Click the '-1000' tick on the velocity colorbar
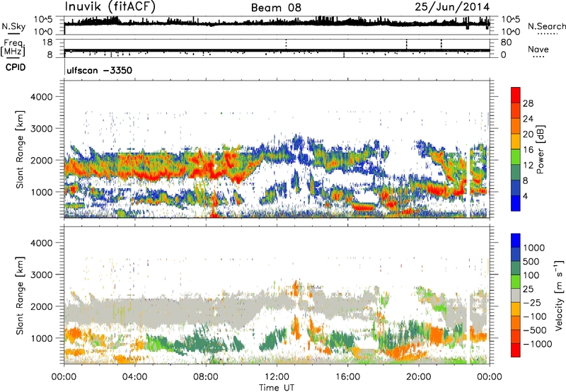This screenshot has height=392, width=566. click(538, 344)
